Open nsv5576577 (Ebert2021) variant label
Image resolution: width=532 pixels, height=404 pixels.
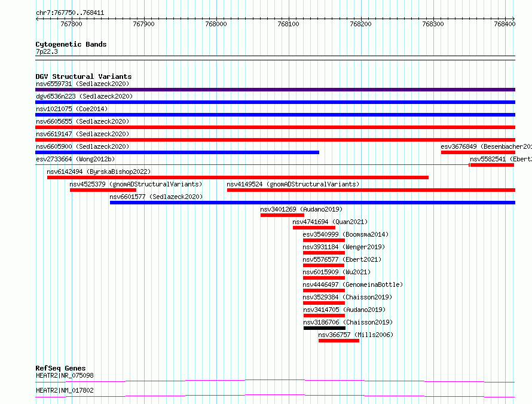(342, 259)
